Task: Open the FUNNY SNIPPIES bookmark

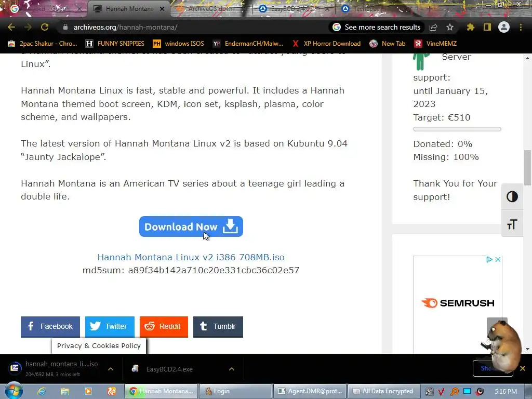Action: (115, 44)
